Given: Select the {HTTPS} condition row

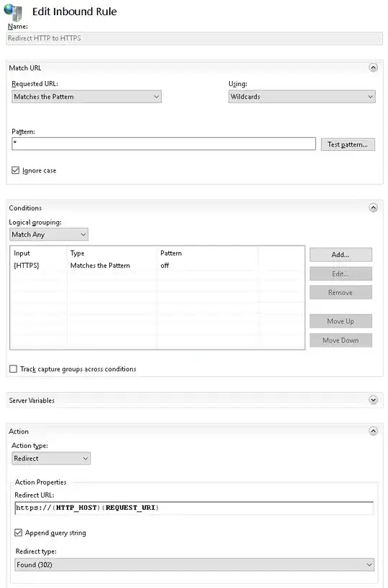Looking at the screenshot, I should [x=157, y=266].
